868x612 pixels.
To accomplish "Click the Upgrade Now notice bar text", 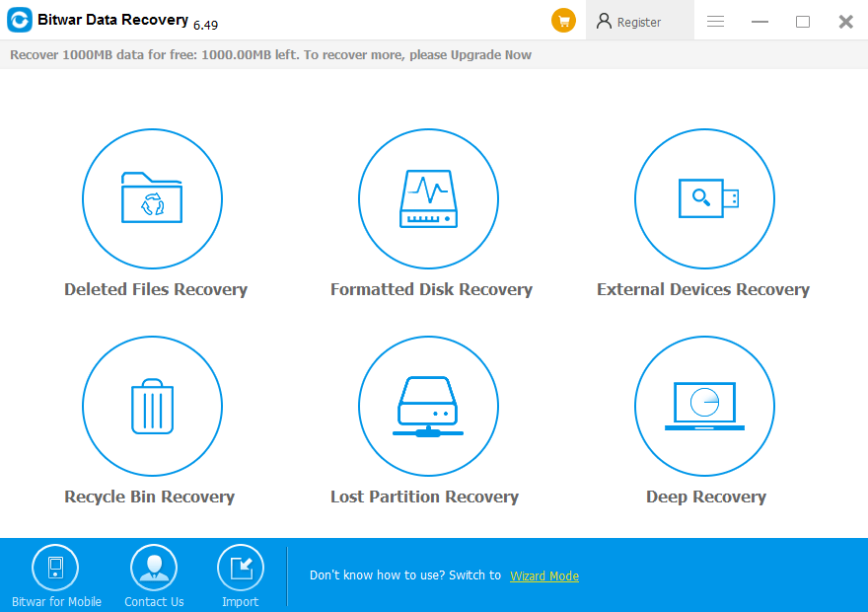I will (491, 55).
